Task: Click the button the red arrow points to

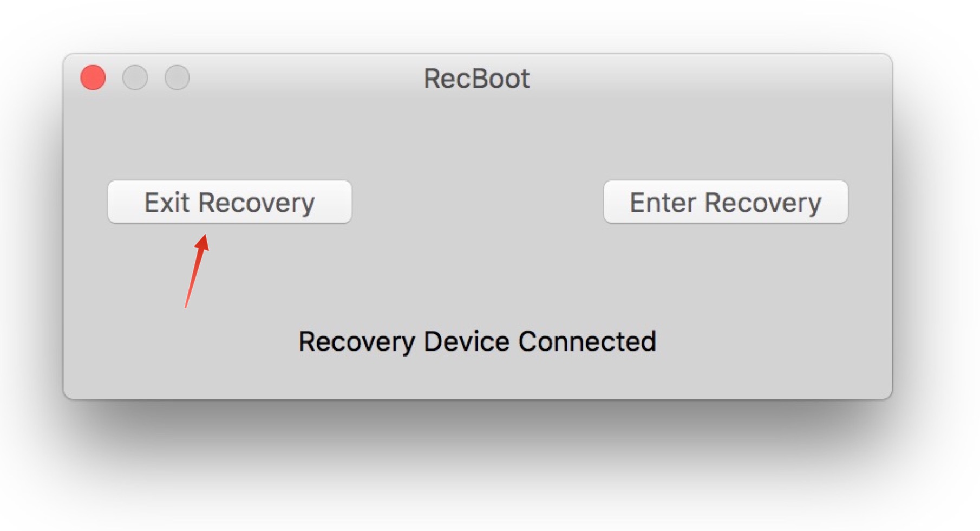Action: pos(230,202)
